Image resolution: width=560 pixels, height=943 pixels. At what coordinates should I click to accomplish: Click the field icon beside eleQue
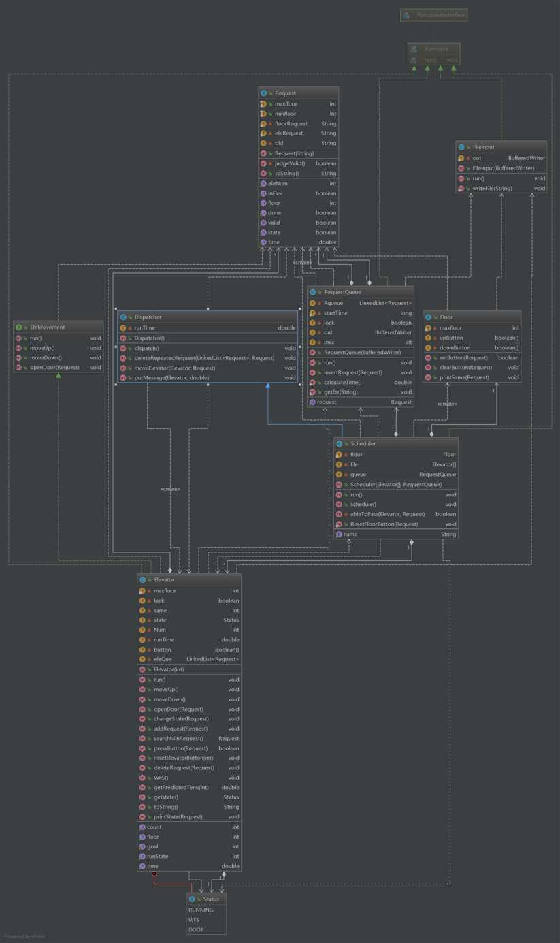(142, 659)
